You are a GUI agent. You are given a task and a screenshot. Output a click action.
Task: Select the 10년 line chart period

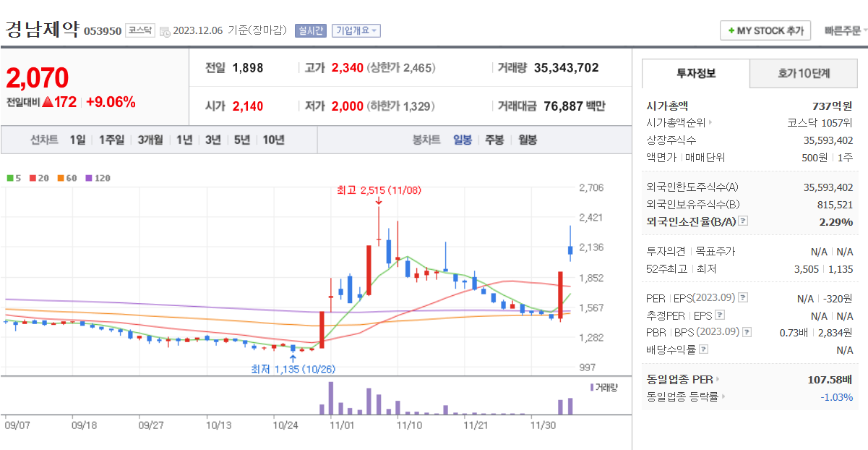point(273,140)
